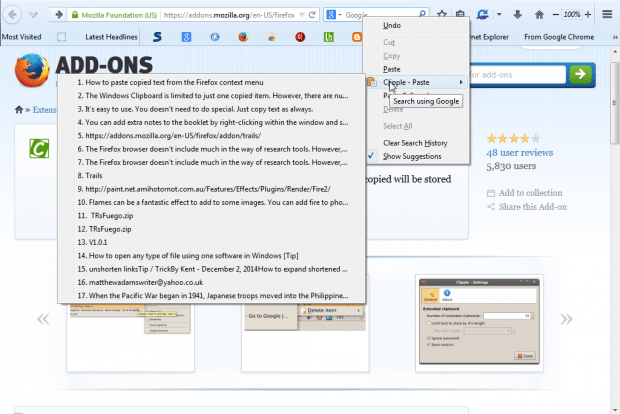The height and width of the screenshot is (414, 620).
Task: Pick item 14 about opening any file type
Action: 212,256
